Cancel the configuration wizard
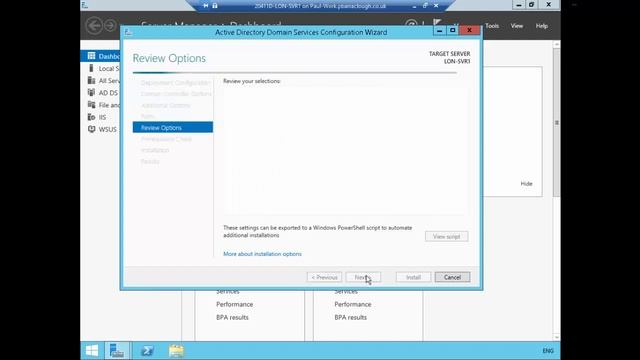 tap(452, 277)
